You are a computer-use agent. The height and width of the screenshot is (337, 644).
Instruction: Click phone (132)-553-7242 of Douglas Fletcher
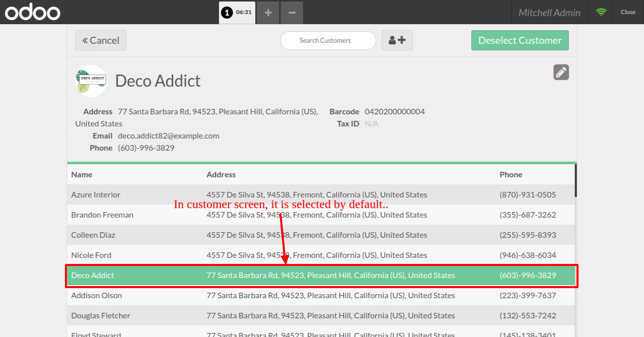tap(528, 315)
